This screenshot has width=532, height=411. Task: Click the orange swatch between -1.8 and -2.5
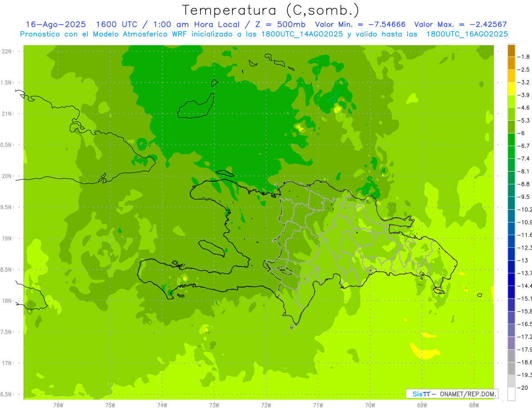[x=511, y=63]
